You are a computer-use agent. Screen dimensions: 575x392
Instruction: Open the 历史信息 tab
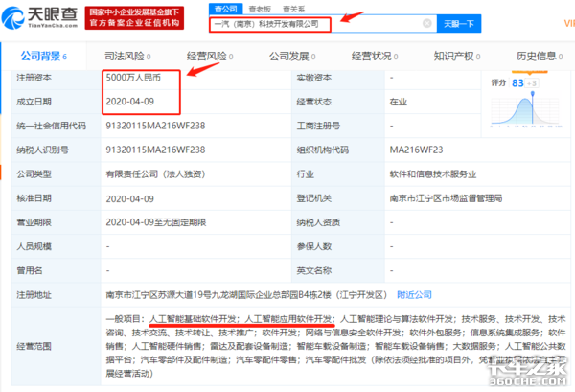[x=540, y=57]
